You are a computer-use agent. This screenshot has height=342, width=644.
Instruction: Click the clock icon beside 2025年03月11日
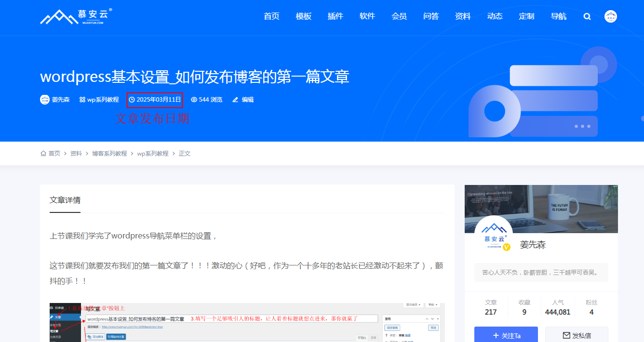click(132, 100)
